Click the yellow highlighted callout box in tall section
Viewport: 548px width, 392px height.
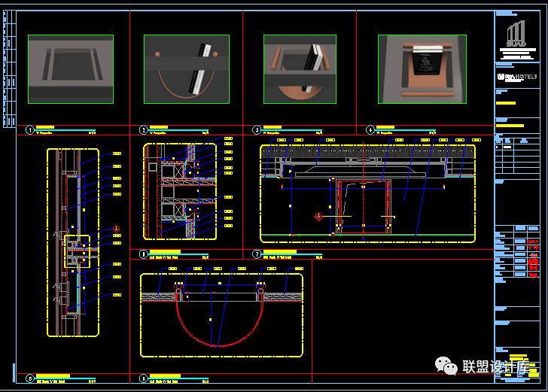[77, 251]
